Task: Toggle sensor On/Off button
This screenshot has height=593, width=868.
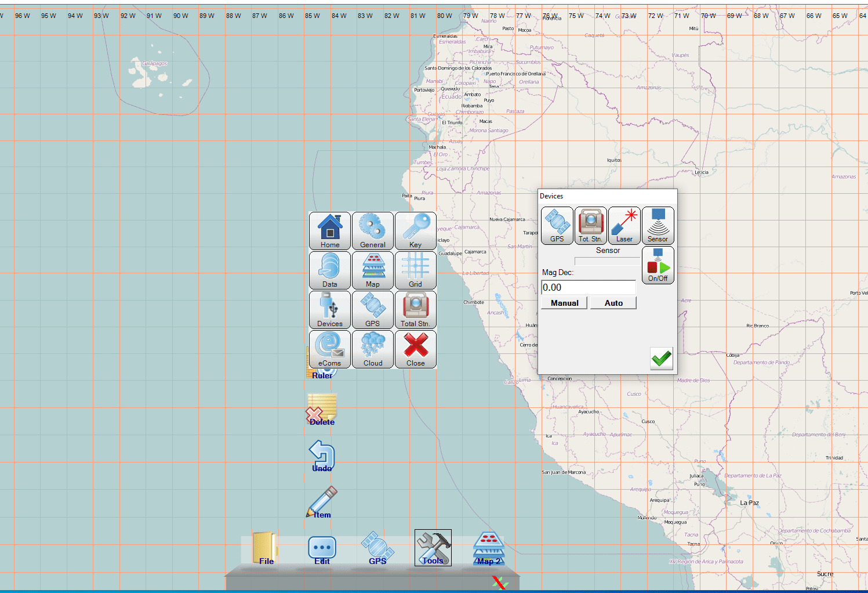Action: tap(658, 265)
